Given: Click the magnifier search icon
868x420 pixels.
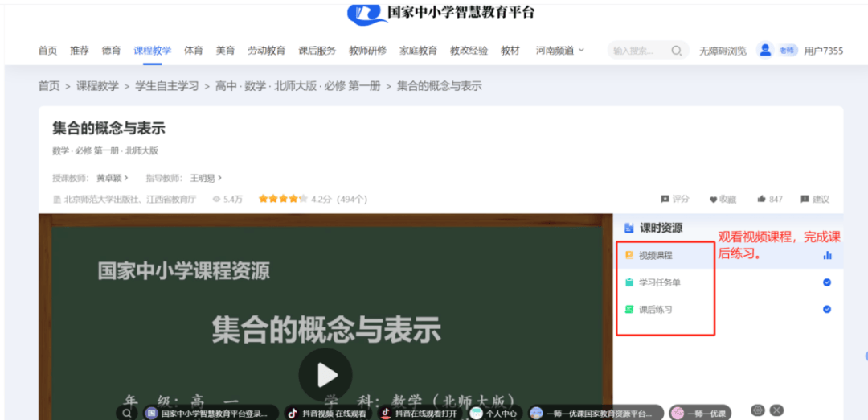Looking at the screenshot, I should pos(677,51).
